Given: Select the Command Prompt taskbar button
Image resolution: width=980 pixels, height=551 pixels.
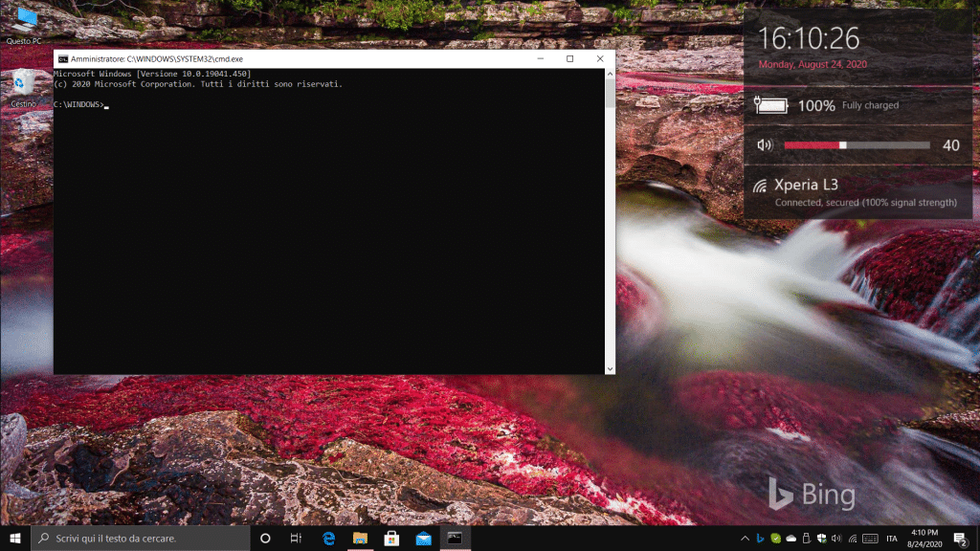Looking at the screenshot, I should (x=455, y=539).
